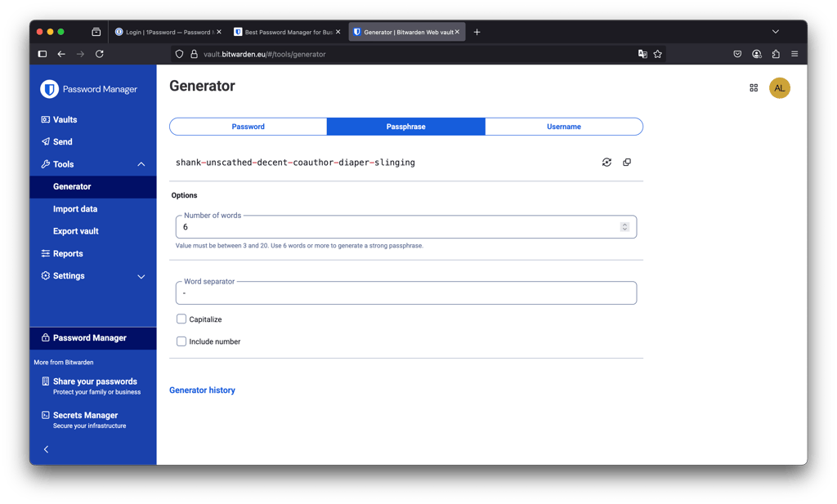The width and height of the screenshot is (837, 504).
Task: Open the Firefox account icon
Action: (756, 54)
